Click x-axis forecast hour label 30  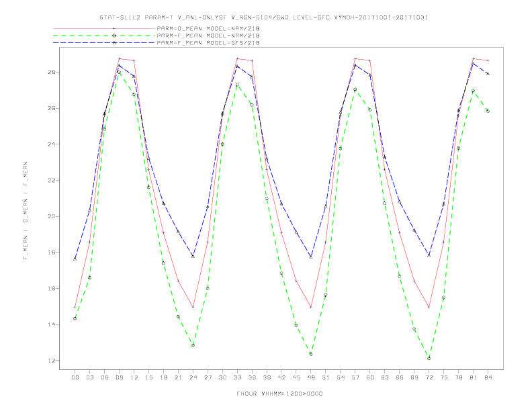click(222, 377)
